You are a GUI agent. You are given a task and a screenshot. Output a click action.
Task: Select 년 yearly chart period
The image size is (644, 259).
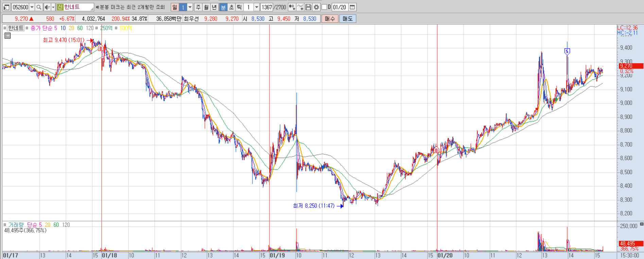(x=214, y=7)
